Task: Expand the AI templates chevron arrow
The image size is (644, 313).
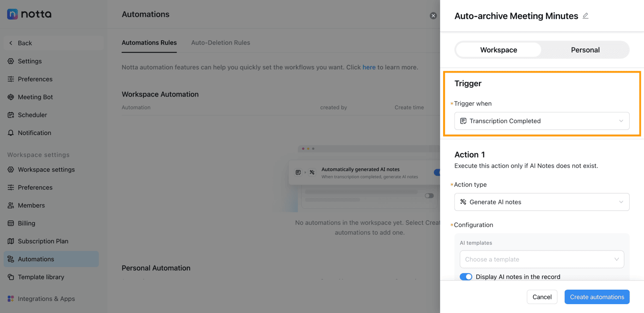Action: 616,259
